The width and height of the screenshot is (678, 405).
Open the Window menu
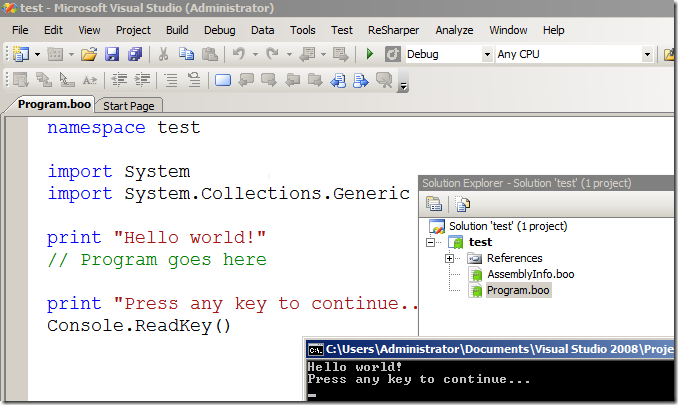tap(508, 30)
